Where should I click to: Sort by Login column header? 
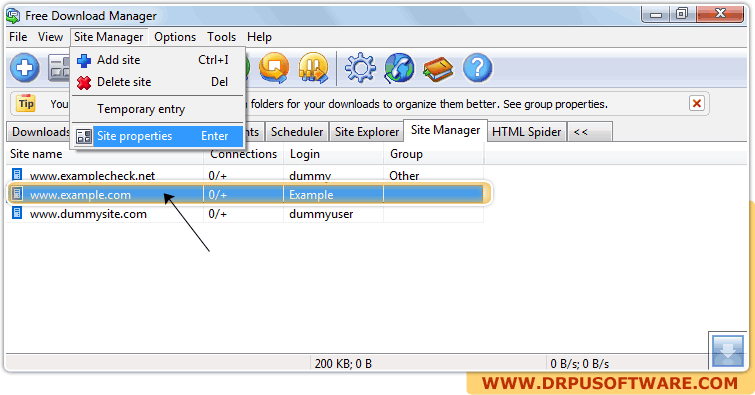pyautogui.click(x=334, y=154)
